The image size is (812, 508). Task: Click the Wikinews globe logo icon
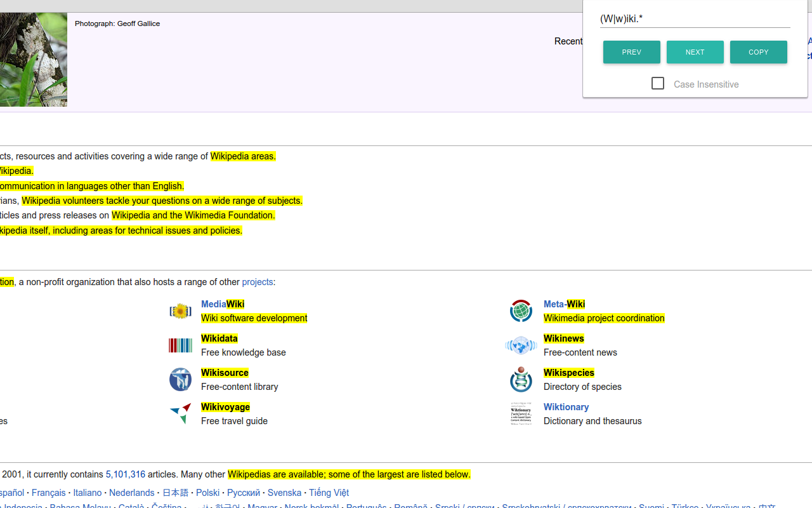(x=521, y=345)
